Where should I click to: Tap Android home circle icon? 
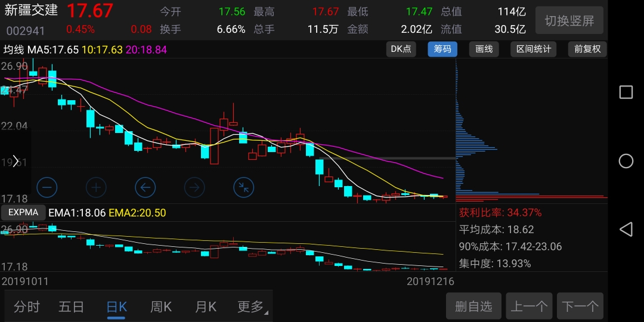(x=626, y=161)
